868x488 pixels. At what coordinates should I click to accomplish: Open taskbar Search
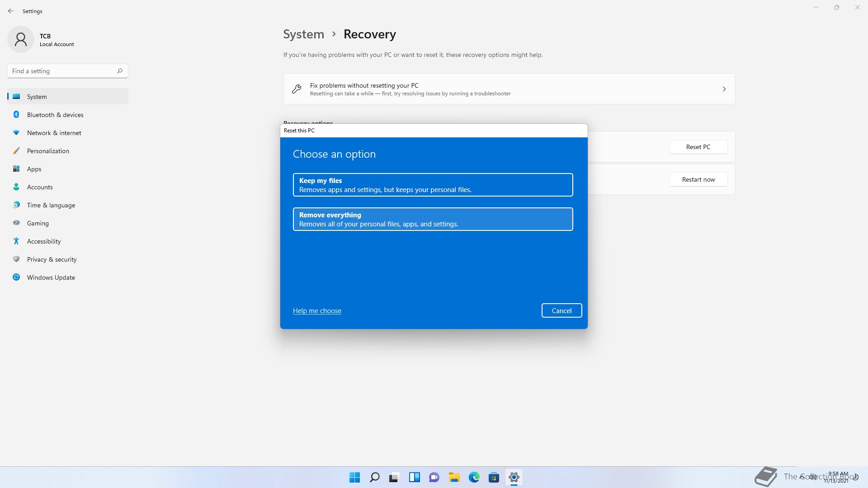click(374, 477)
